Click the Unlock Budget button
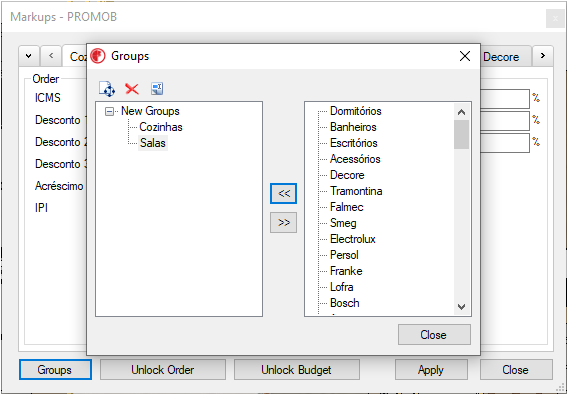 pos(296,370)
